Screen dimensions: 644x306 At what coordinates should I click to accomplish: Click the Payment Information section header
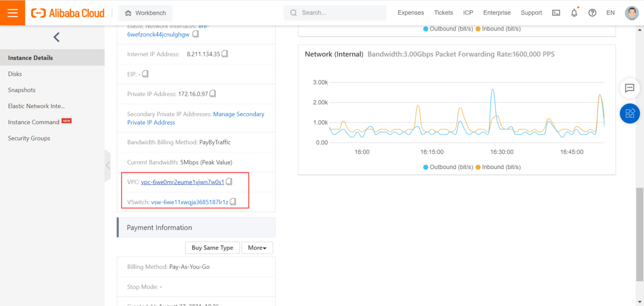click(196, 228)
